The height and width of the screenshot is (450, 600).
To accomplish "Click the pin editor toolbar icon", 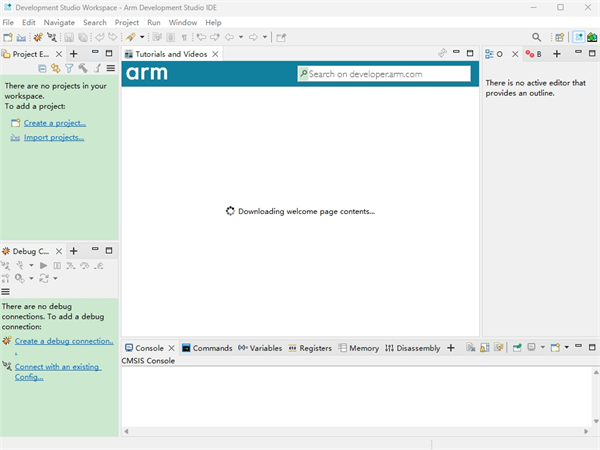I will pyautogui.click(x=281, y=38).
